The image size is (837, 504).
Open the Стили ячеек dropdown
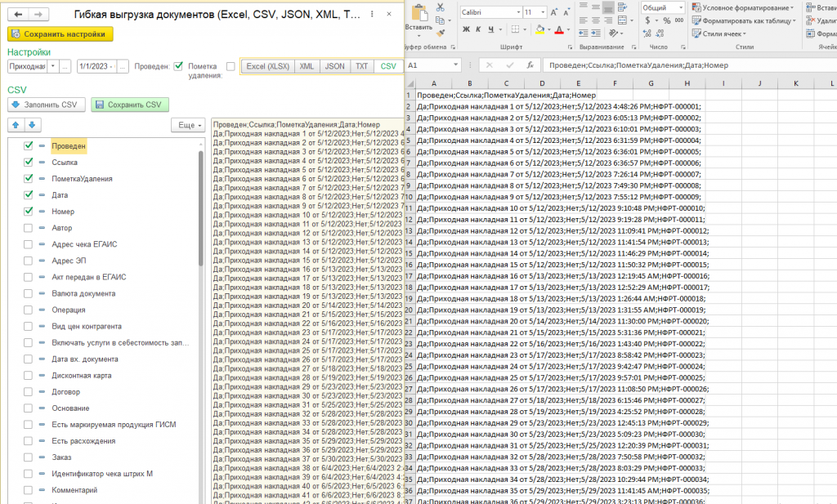coord(719,33)
